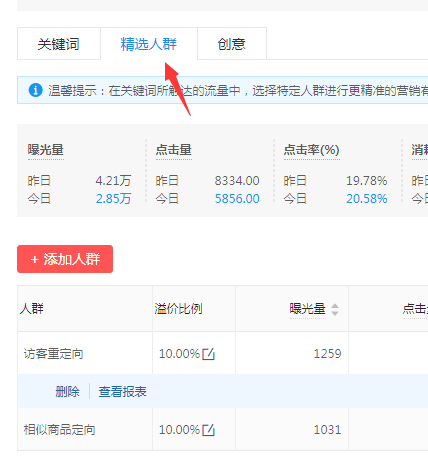Screen dimensions: 428x465
Task: Click the blue info icon beside 温馨提示
Action: [x=35, y=90]
